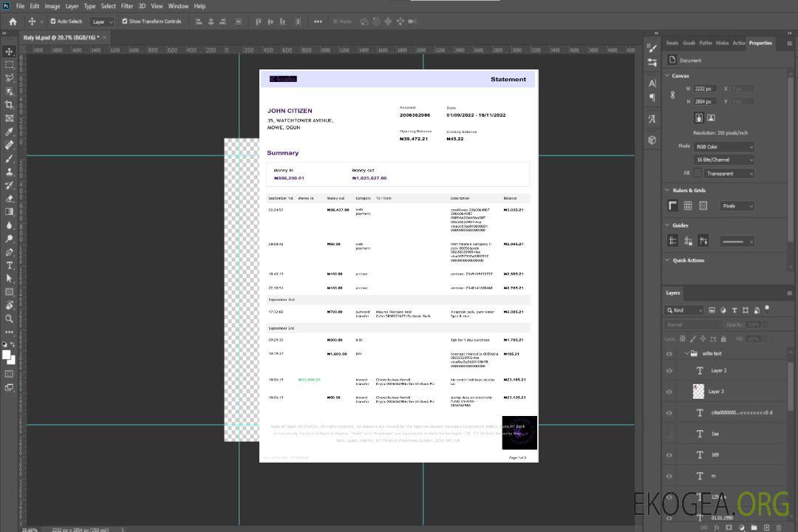Image resolution: width=798 pixels, height=532 pixels.
Task: Select the Object Selection tool
Action: click(x=9, y=92)
